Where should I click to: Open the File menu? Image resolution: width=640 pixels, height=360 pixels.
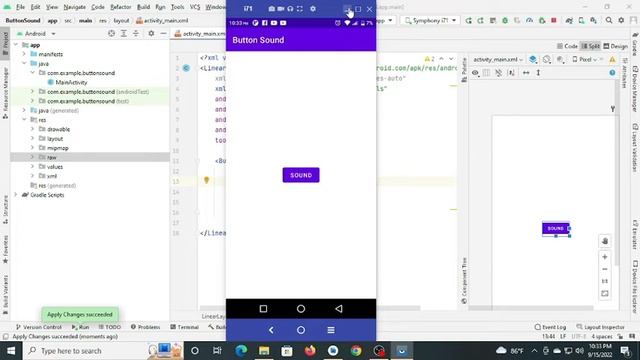(x=20, y=7)
